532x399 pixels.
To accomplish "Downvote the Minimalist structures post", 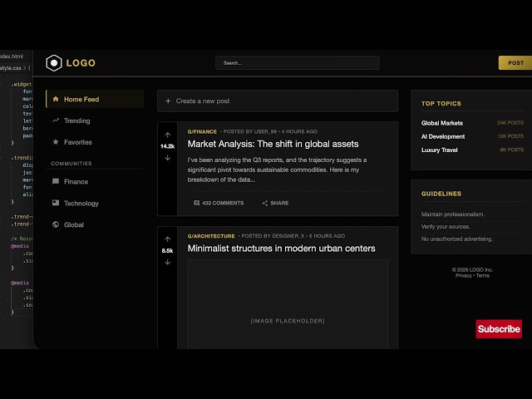I will click(168, 262).
